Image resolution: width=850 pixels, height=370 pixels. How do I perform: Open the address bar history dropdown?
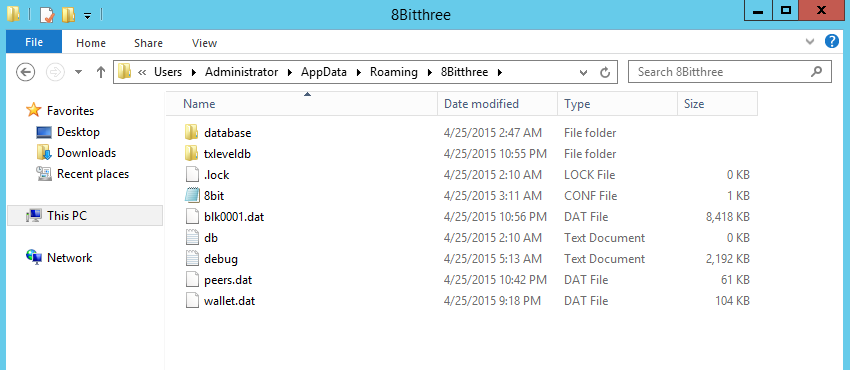[583, 73]
